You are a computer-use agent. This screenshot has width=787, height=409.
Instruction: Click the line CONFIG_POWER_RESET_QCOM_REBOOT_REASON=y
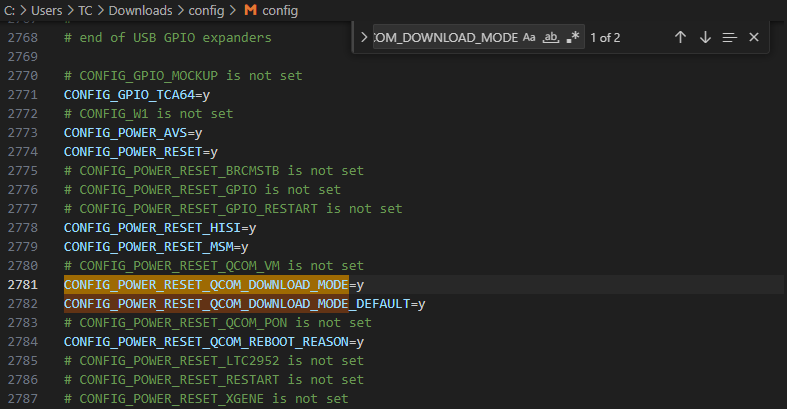point(214,342)
